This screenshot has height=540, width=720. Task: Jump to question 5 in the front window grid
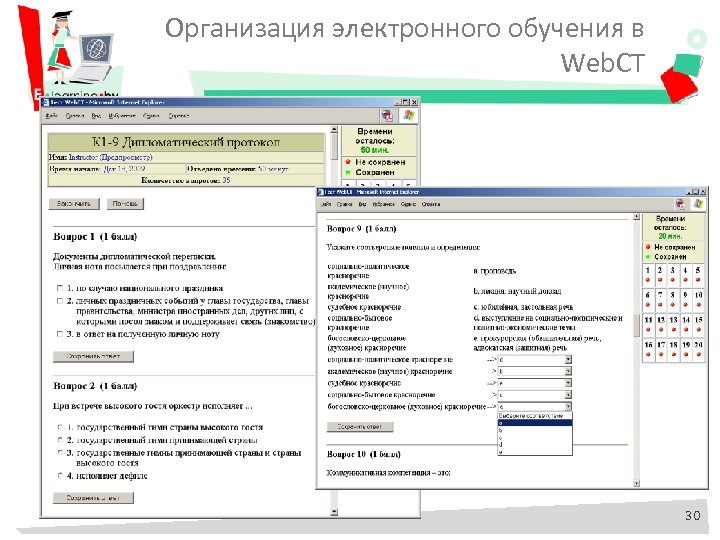(x=698, y=275)
